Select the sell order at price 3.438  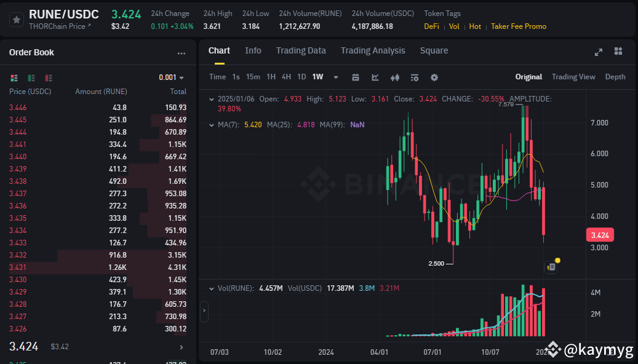click(x=98, y=181)
